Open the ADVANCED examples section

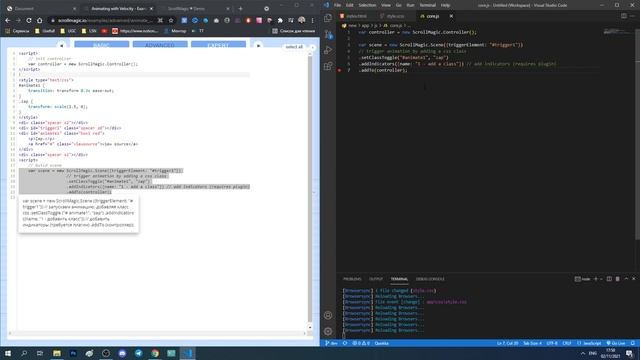(160, 44)
